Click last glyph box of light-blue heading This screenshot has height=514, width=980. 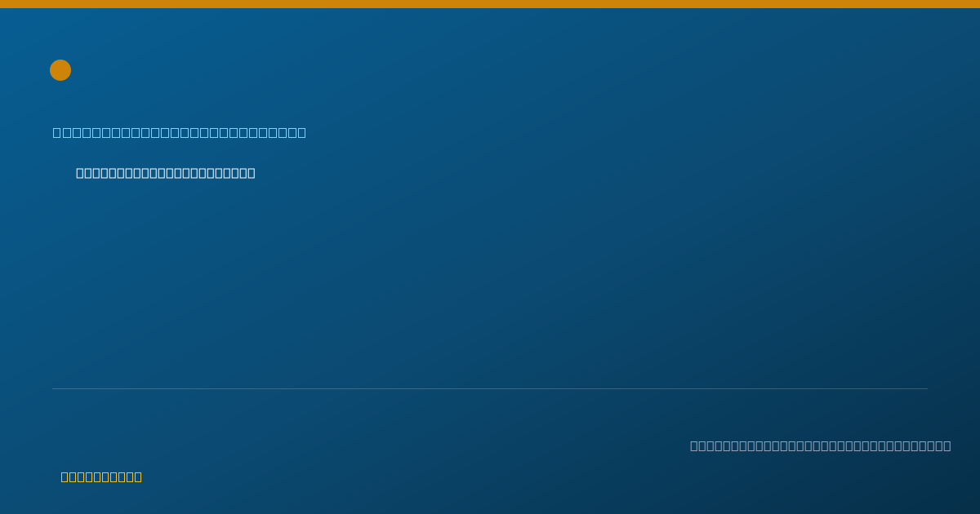click(301, 132)
